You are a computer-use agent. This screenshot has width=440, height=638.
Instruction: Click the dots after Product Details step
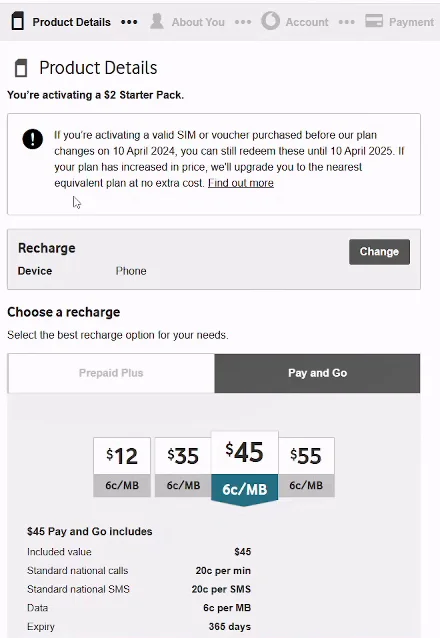coord(129,22)
